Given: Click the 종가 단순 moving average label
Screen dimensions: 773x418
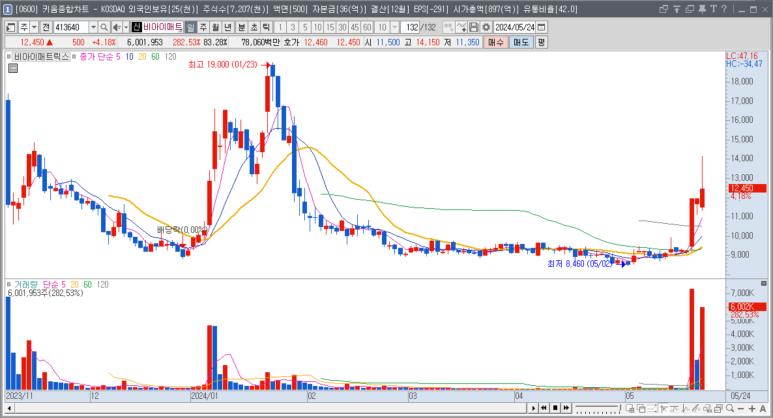Looking at the screenshot, I should coord(96,57).
